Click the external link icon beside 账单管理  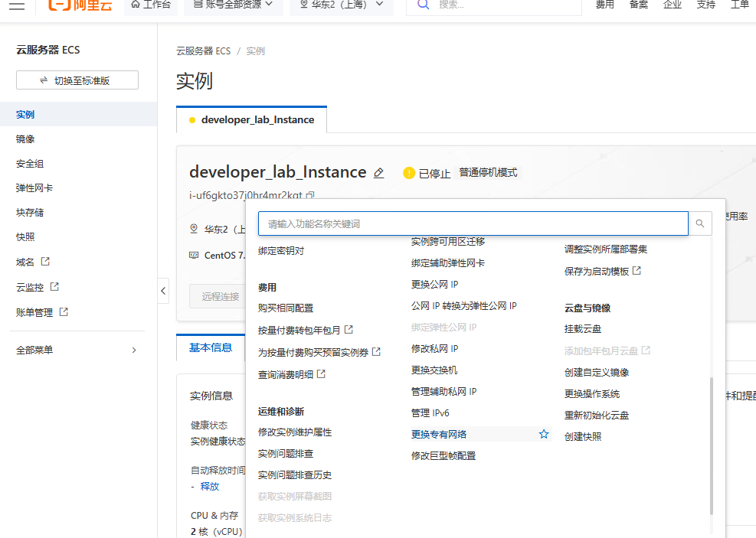(64, 311)
